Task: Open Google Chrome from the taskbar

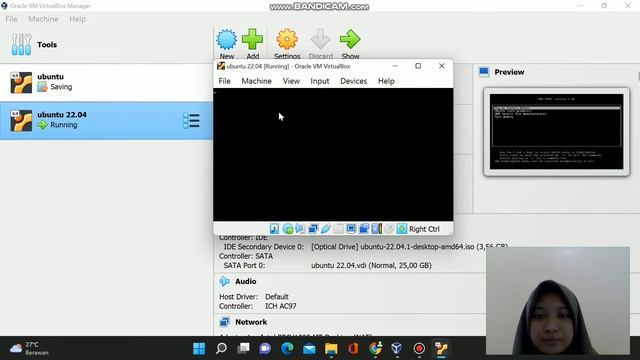Action: point(376,349)
